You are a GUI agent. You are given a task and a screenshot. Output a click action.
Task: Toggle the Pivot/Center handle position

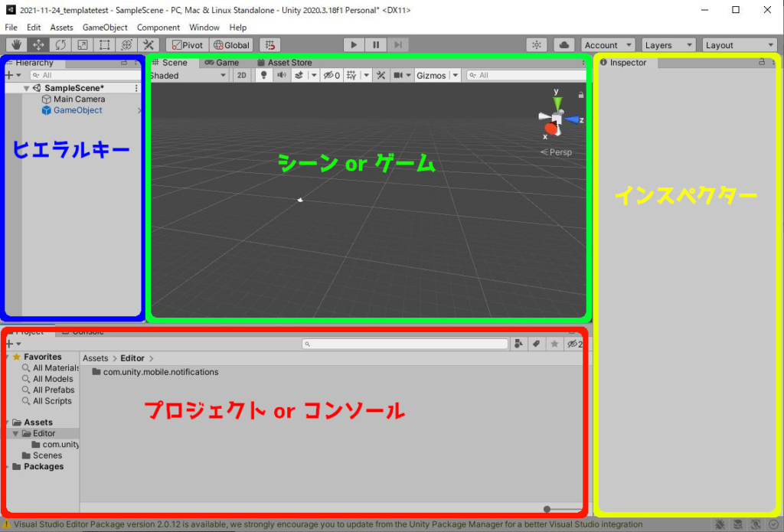(x=188, y=45)
